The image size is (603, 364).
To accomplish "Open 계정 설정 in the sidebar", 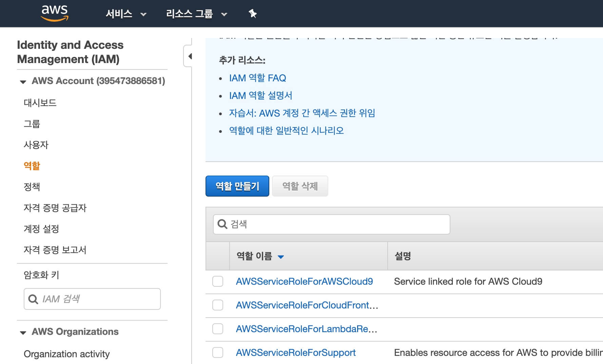I will pos(41,229).
